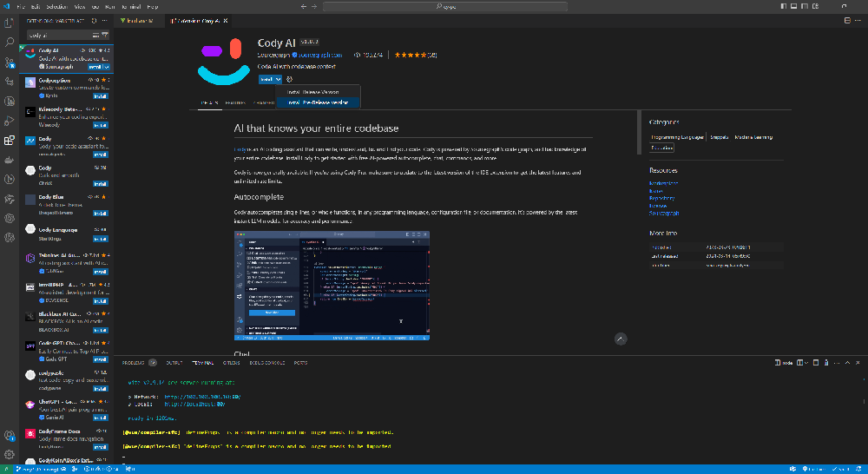Install the Cody Blue theme from list
Viewport: 868px width, 474px height.
(100, 214)
